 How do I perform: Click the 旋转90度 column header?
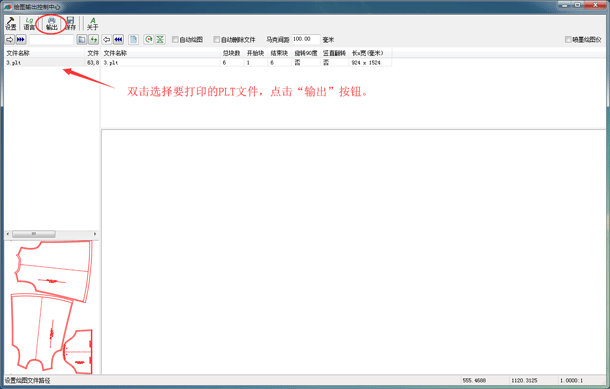306,53
